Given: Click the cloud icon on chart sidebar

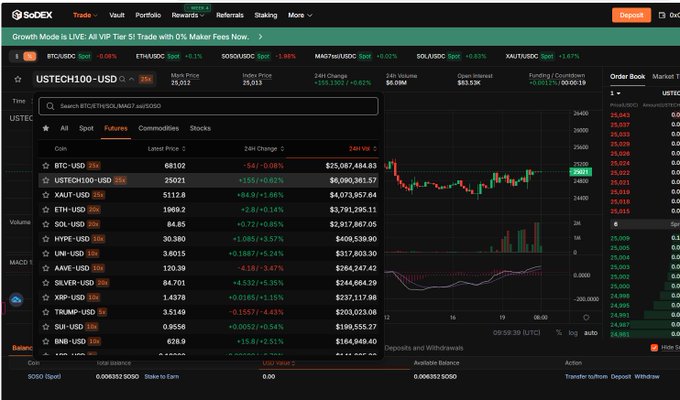Looking at the screenshot, I should coord(17,299).
